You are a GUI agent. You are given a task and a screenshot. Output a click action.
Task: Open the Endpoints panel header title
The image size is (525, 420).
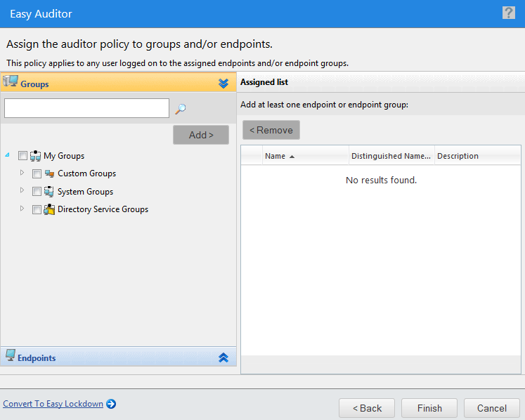pos(37,358)
